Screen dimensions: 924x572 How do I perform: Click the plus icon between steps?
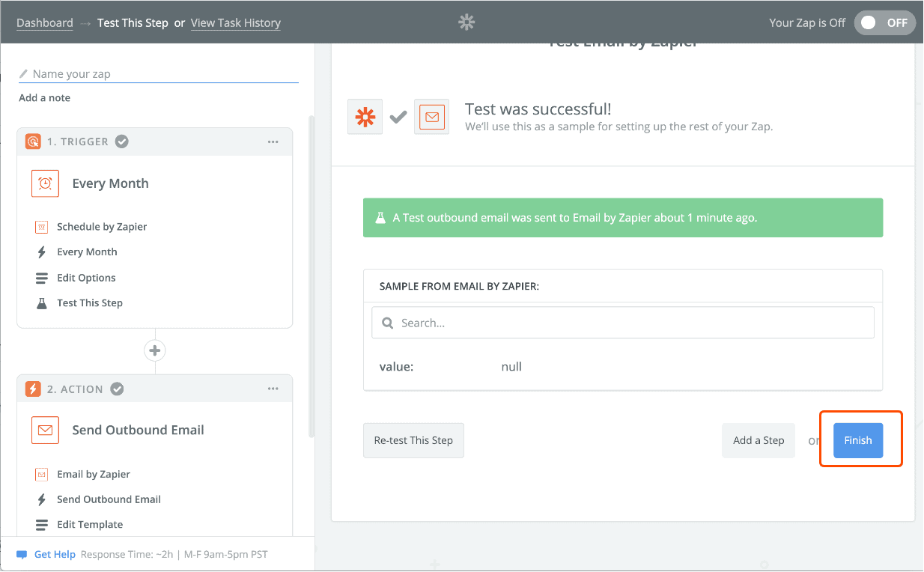(x=155, y=350)
